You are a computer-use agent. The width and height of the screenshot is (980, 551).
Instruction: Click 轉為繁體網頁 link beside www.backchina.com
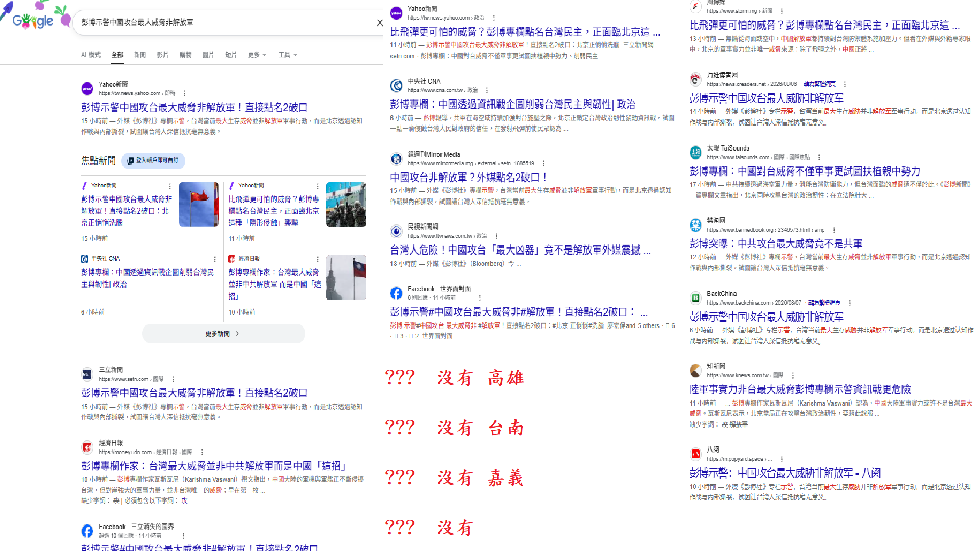[824, 303]
